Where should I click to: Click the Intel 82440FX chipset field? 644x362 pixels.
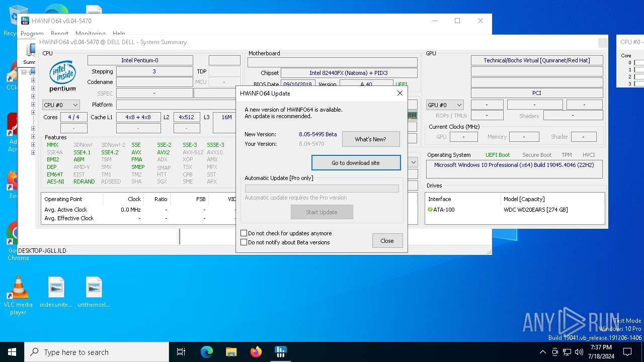pos(349,73)
